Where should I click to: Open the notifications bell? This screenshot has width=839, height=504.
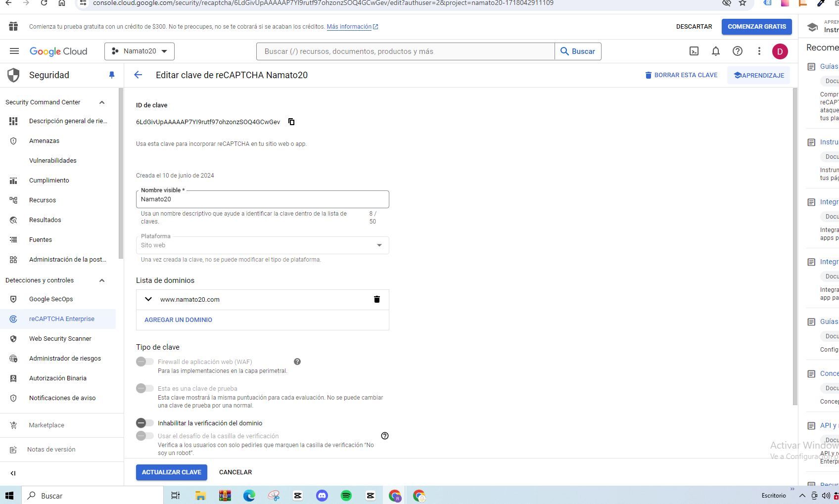[x=716, y=51]
